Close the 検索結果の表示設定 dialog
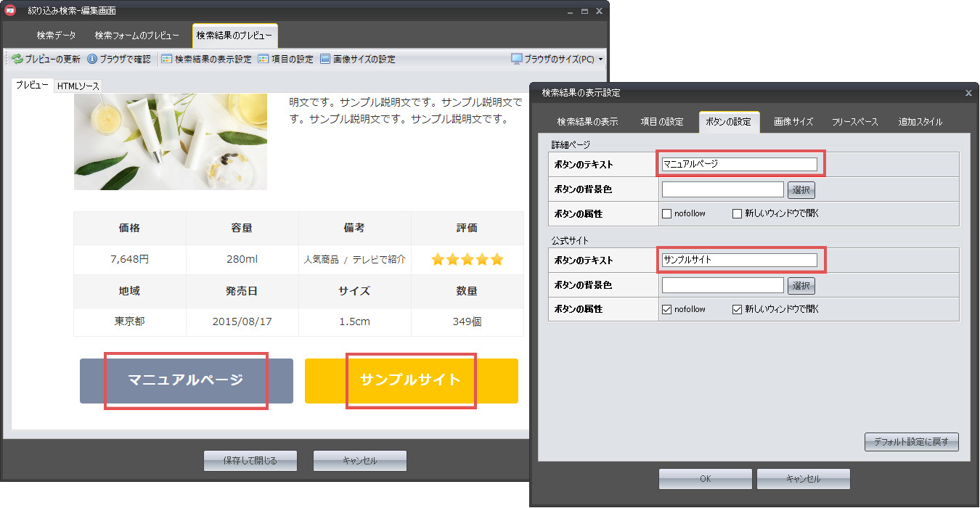The image size is (980, 508). coord(968,93)
